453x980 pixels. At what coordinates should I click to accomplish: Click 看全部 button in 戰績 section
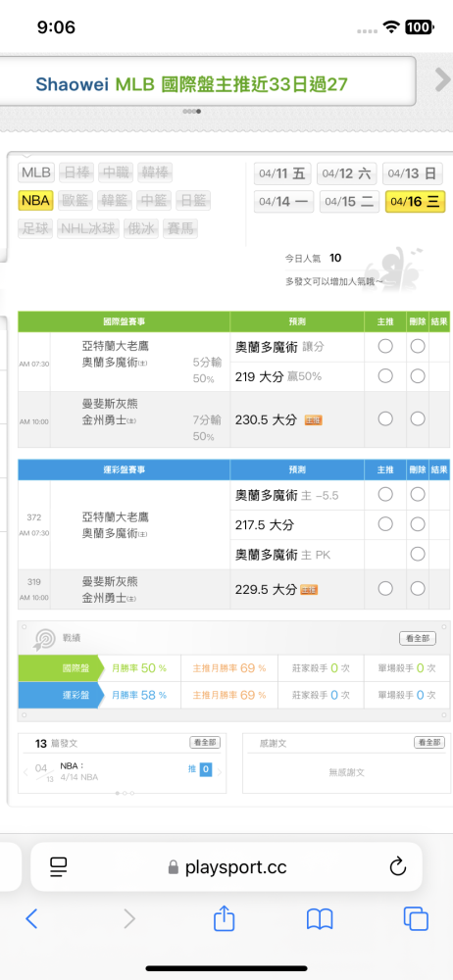point(418,638)
